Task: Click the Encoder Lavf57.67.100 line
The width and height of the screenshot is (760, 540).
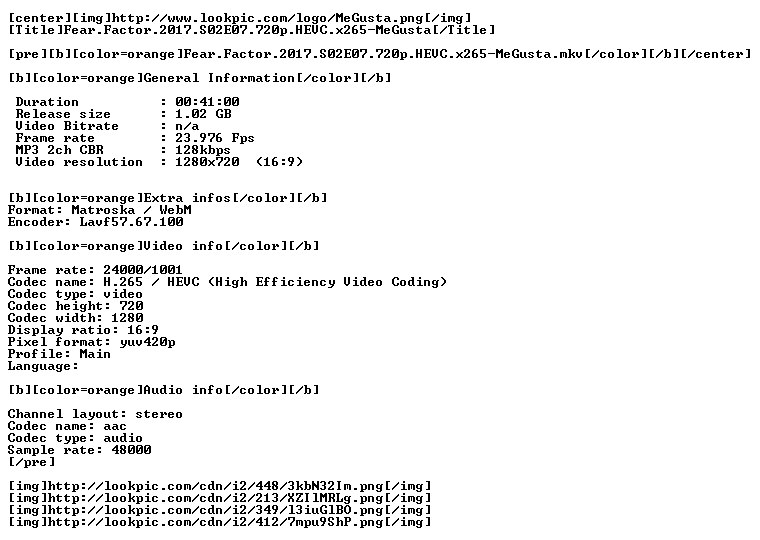Action: (x=95, y=222)
